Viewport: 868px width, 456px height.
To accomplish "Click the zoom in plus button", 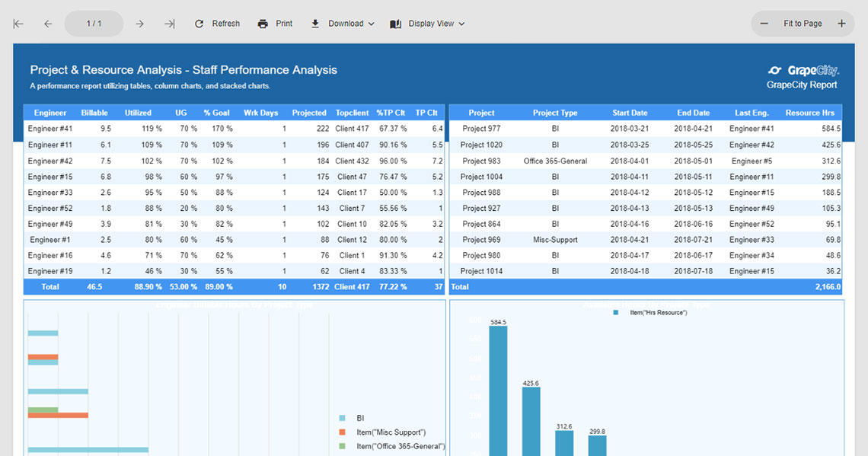I will [x=843, y=24].
